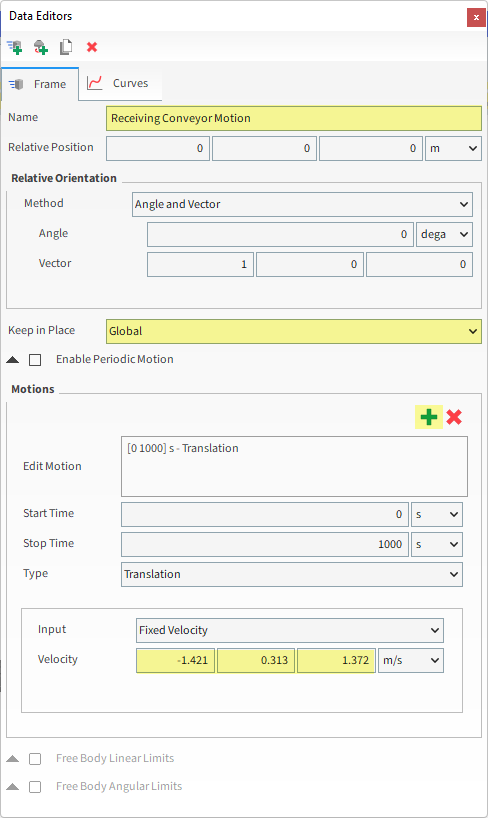Add a new motion with green plus

[429, 417]
